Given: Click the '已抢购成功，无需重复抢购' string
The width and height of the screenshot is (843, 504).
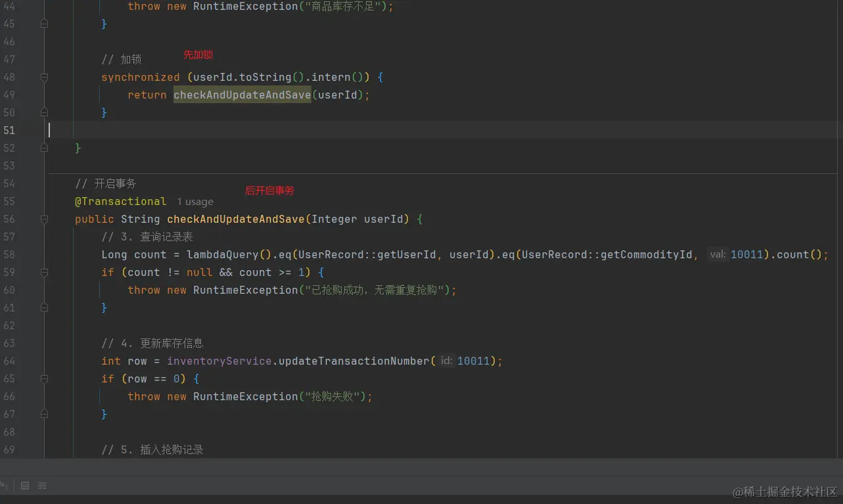Looking at the screenshot, I should click(375, 290).
